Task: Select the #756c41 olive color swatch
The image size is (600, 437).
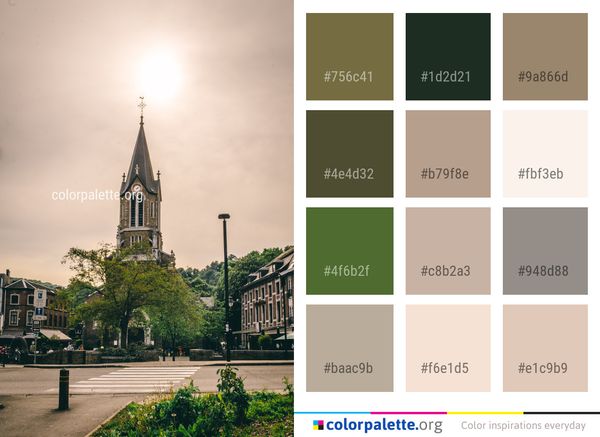Action: (x=349, y=57)
